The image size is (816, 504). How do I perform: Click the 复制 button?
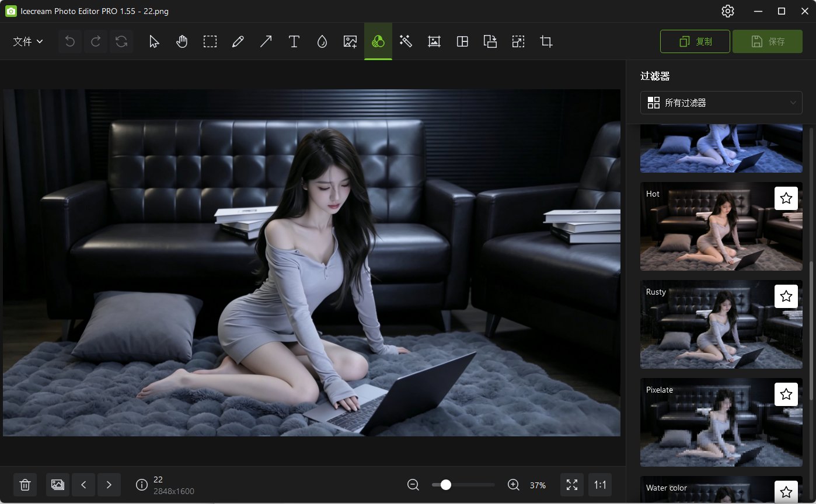click(x=695, y=41)
